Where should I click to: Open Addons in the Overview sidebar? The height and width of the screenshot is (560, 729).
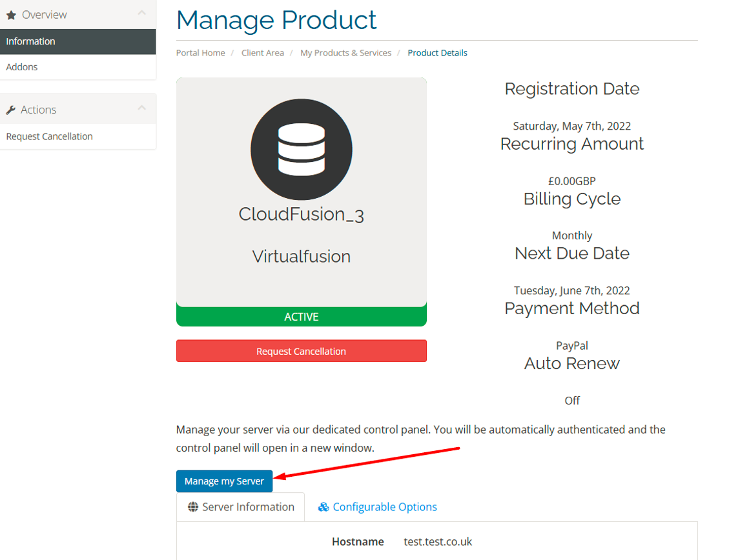[78, 67]
